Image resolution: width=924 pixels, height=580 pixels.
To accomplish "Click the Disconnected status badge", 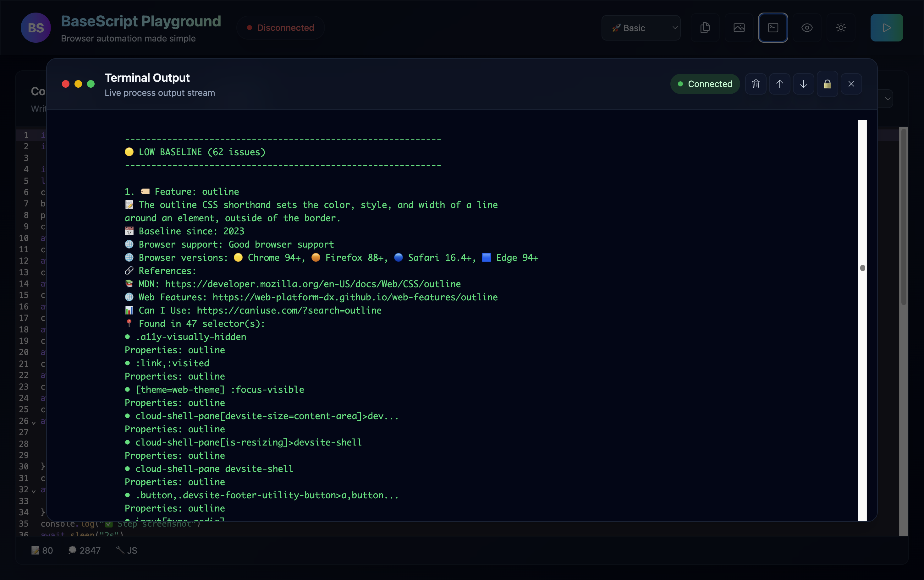I will click(281, 28).
